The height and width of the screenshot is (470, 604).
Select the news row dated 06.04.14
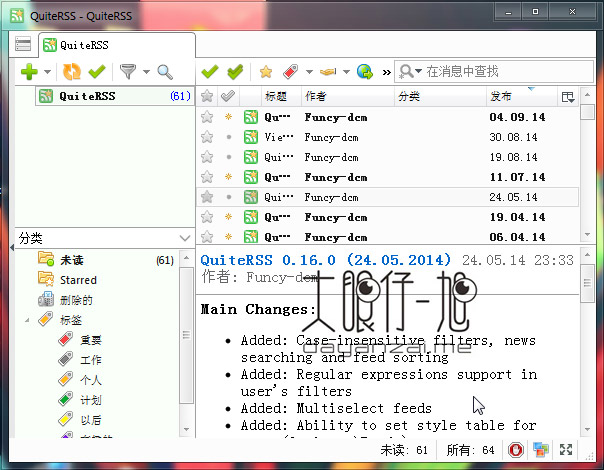388,237
